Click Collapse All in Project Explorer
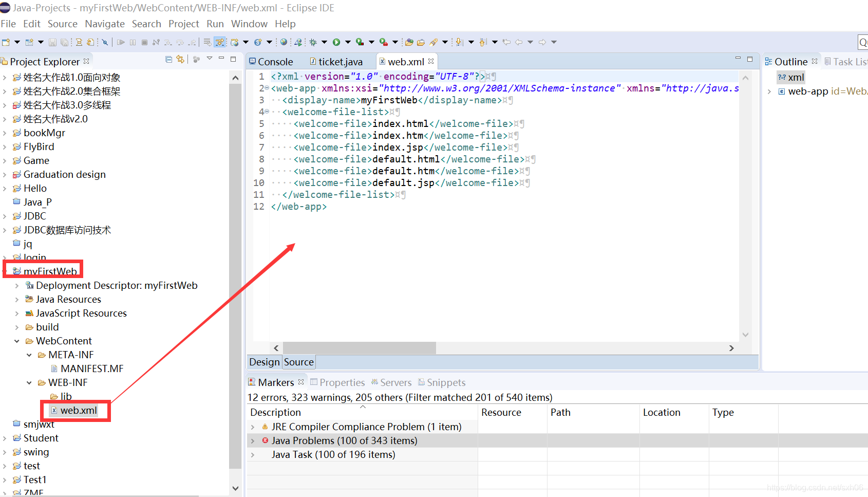 click(168, 59)
